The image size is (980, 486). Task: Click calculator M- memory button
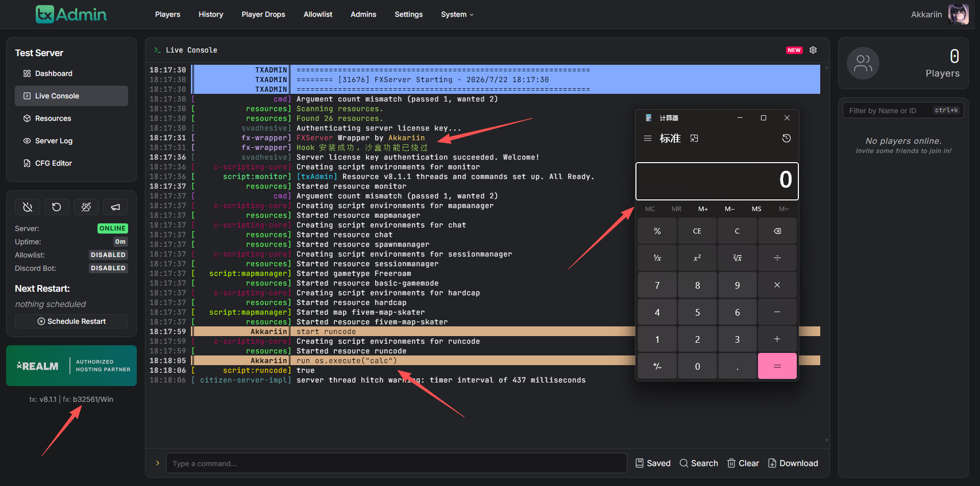pyautogui.click(x=729, y=209)
